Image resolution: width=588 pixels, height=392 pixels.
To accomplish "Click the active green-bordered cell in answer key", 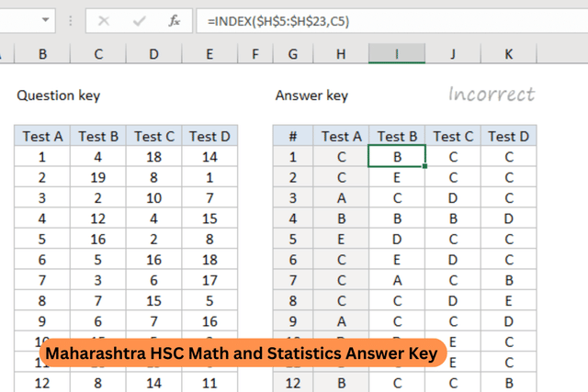I will point(397,157).
